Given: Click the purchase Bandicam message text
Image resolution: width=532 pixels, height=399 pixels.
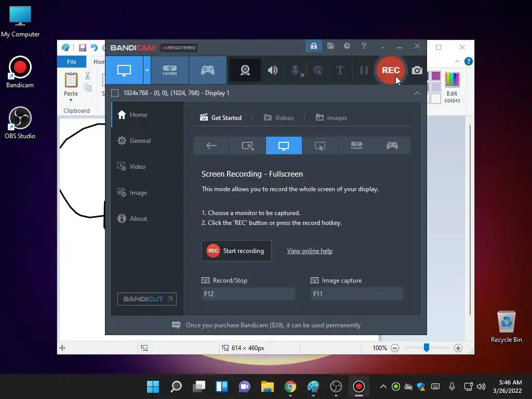Looking at the screenshot, I should click(x=273, y=325).
